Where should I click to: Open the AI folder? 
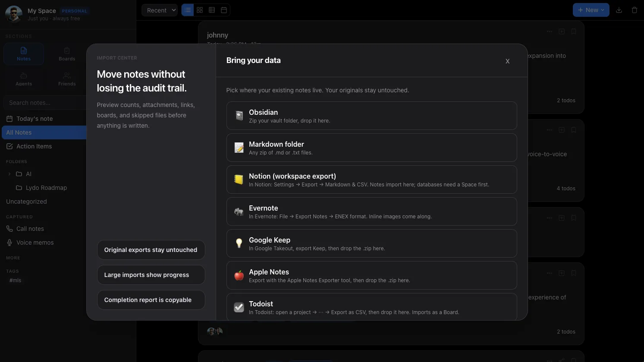pyautogui.click(x=28, y=174)
